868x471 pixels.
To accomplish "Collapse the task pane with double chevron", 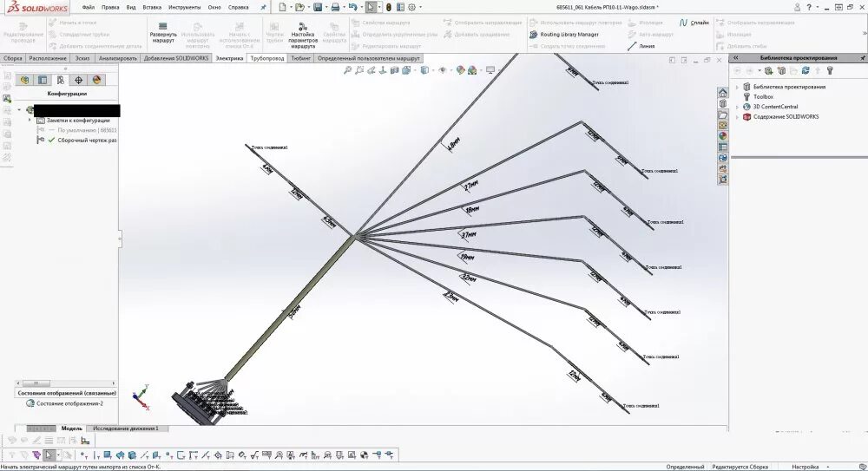I will 736,57.
